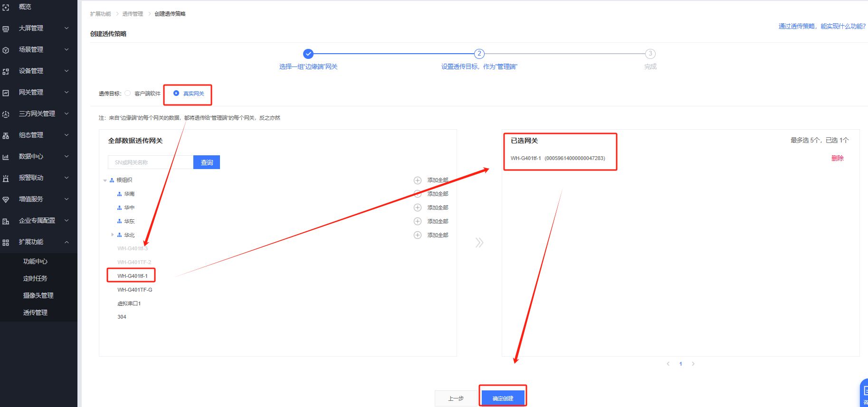The width and height of the screenshot is (868, 407).
Task: Click the organization icon next to 根组织
Action: 112,180
